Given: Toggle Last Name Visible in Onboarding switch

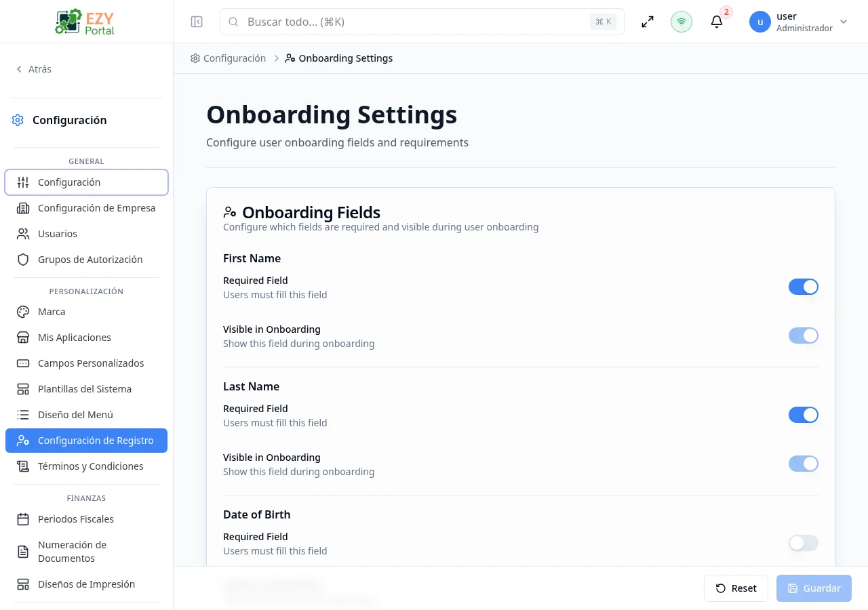Looking at the screenshot, I should click(x=804, y=464).
